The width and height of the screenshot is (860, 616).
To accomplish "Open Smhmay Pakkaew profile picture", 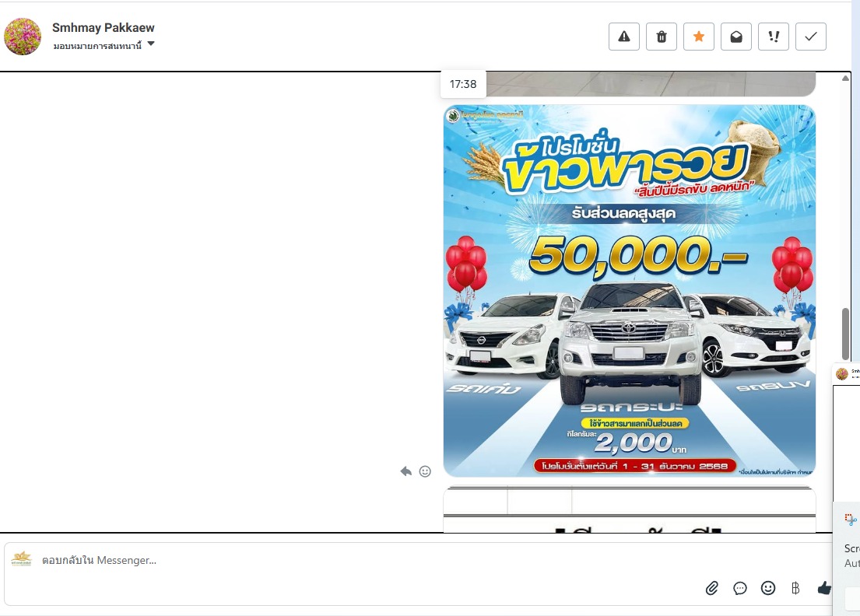I will 23,37.
